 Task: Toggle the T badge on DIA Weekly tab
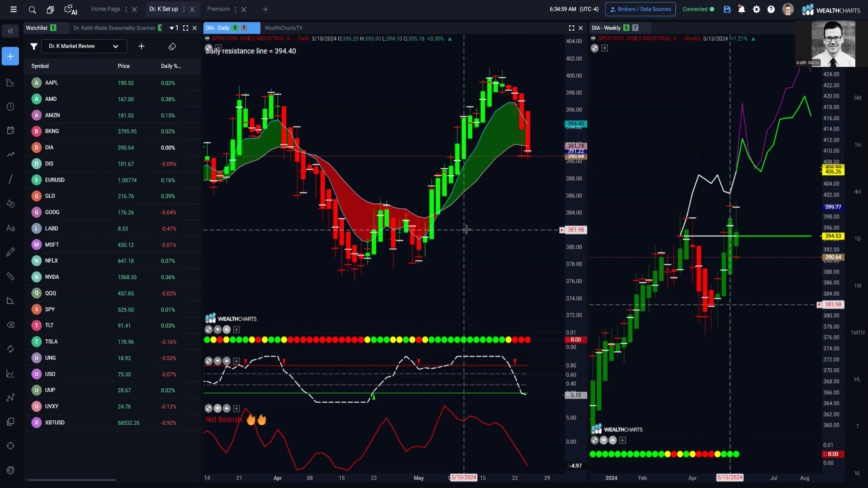pyautogui.click(x=635, y=28)
